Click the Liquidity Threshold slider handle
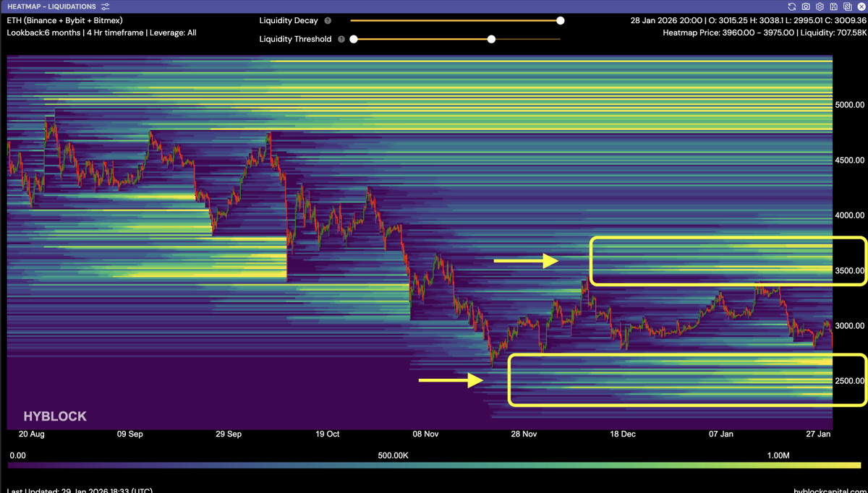 click(x=491, y=39)
